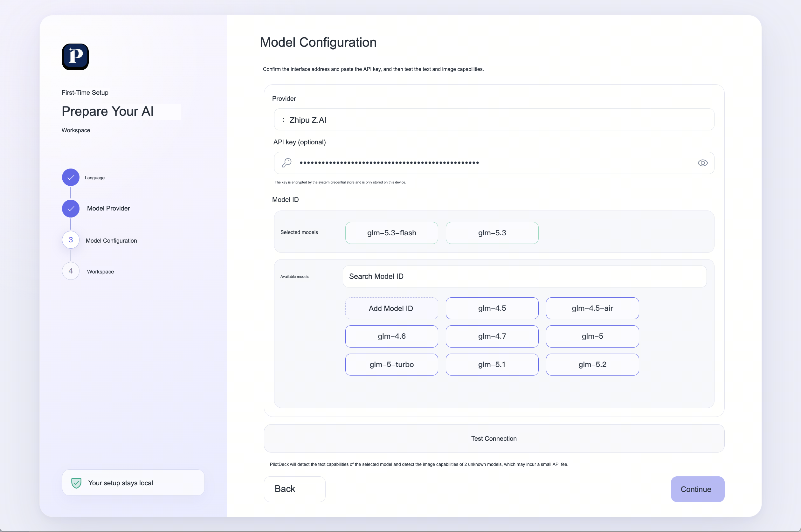Deselect the glm-5.3 selected model

(x=492, y=233)
